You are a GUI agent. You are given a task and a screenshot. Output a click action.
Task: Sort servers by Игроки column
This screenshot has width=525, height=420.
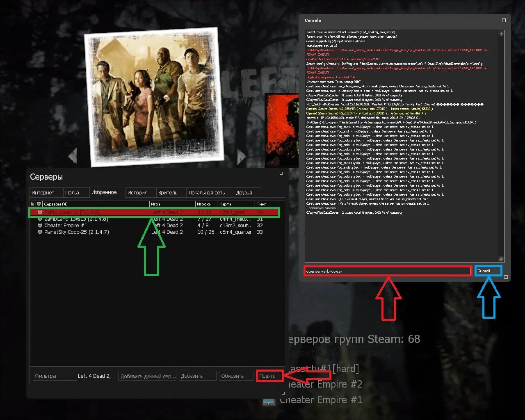(207, 204)
